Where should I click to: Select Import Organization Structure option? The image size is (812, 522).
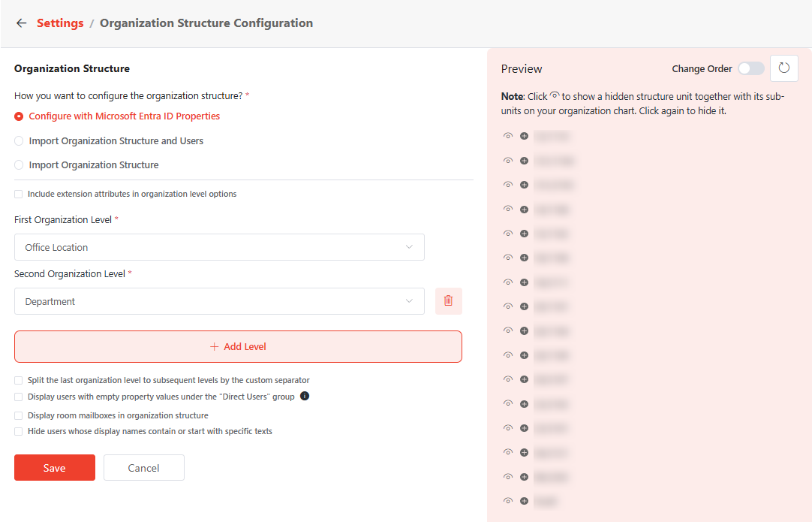[18, 164]
